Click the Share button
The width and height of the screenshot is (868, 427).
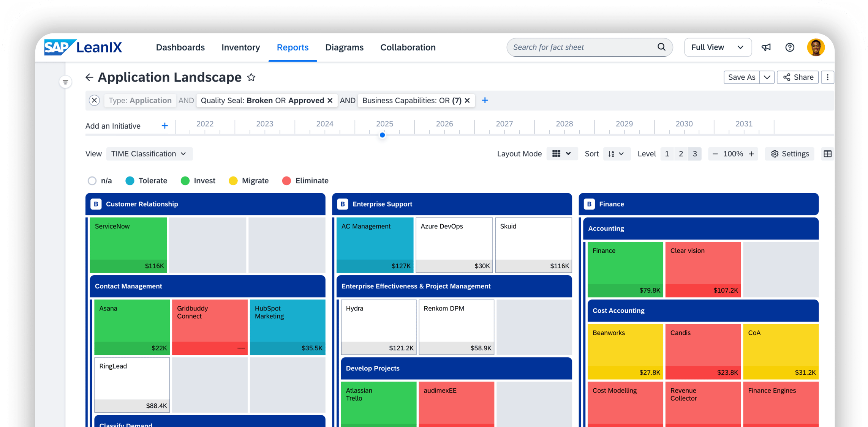[798, 77]
